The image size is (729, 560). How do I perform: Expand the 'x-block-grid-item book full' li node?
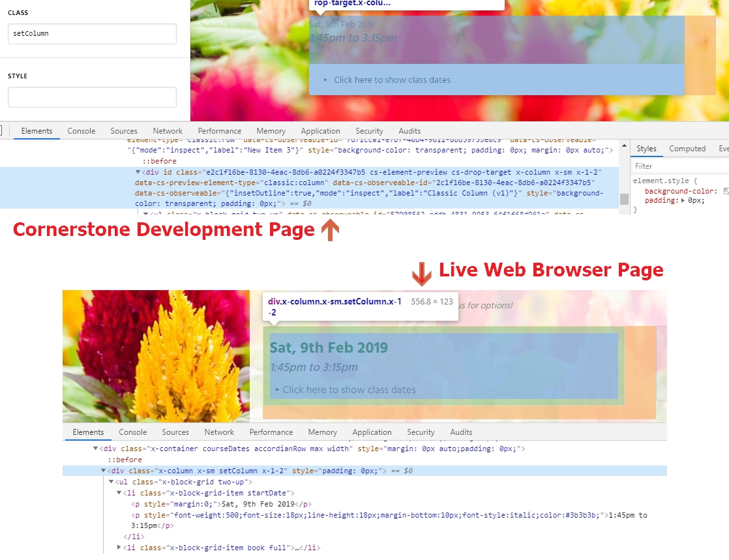[x=119, y=548]
